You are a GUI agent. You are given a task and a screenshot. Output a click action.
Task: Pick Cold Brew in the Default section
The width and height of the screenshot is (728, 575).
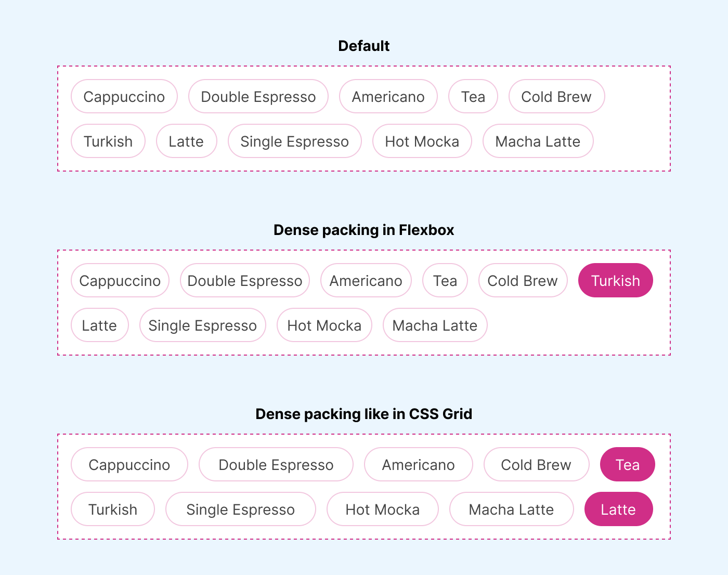click(556, 97)
